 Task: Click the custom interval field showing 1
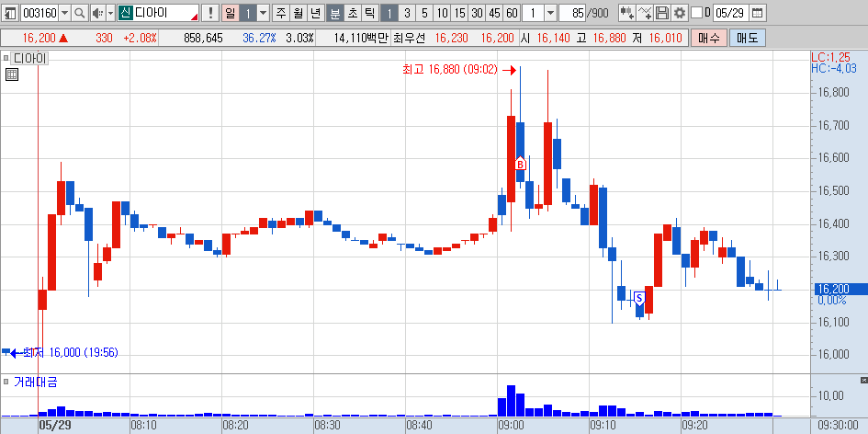point(533,13)
